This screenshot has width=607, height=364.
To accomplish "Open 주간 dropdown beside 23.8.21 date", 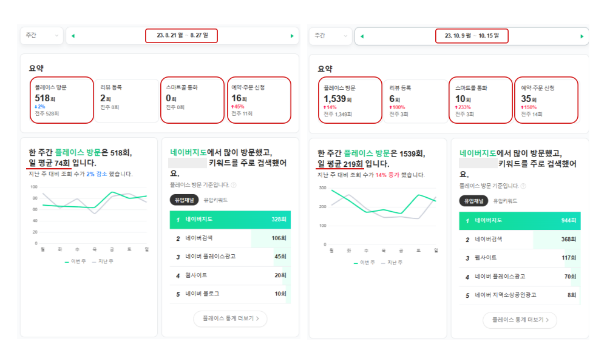I will coord(41,36).
